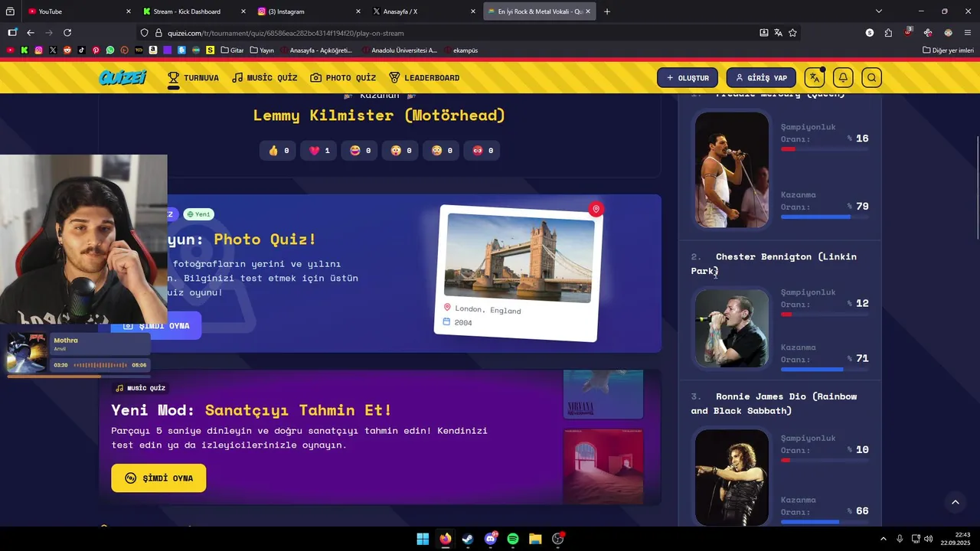Click the Giriş Yap button

[x=761, y=78]
